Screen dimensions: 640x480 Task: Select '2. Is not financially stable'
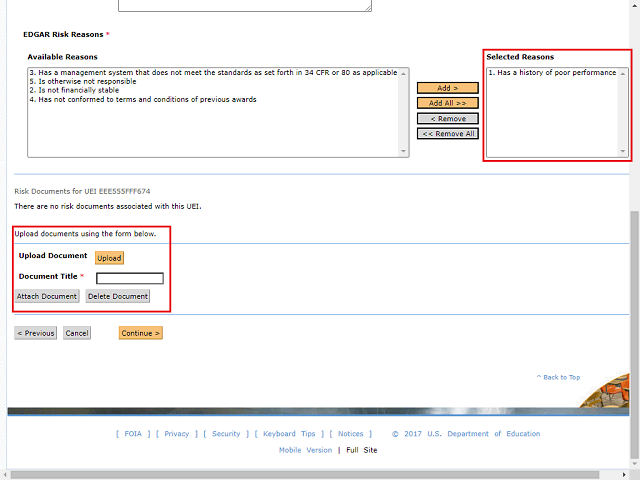coord(74,90)
